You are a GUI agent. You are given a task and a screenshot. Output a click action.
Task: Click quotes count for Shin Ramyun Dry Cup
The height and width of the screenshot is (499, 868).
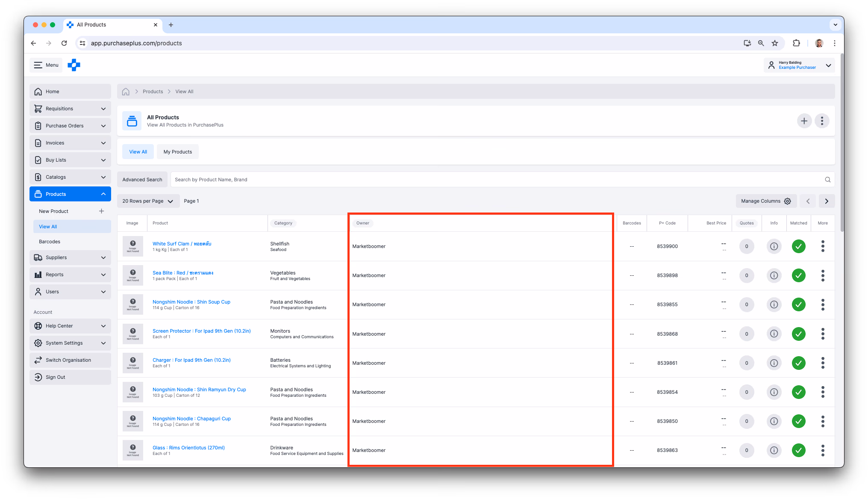747,392
